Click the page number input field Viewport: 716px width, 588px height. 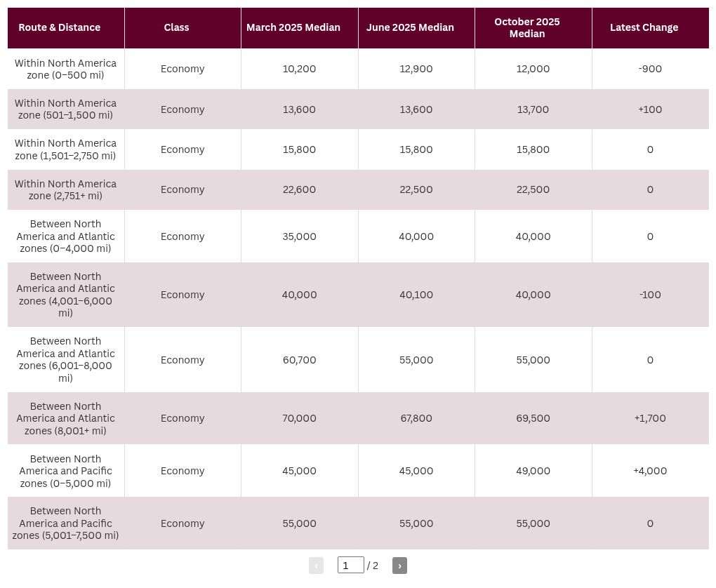(x=351, y=565)
